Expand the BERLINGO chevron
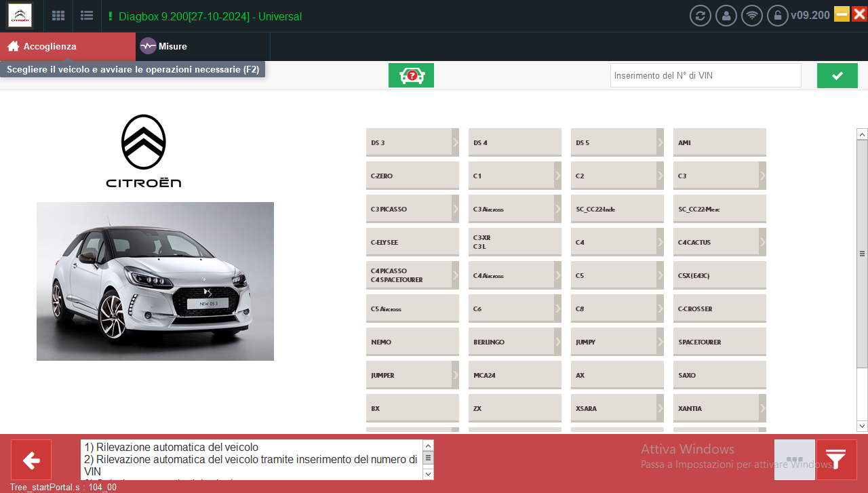 pyautogui.click(x=557, y=342)
